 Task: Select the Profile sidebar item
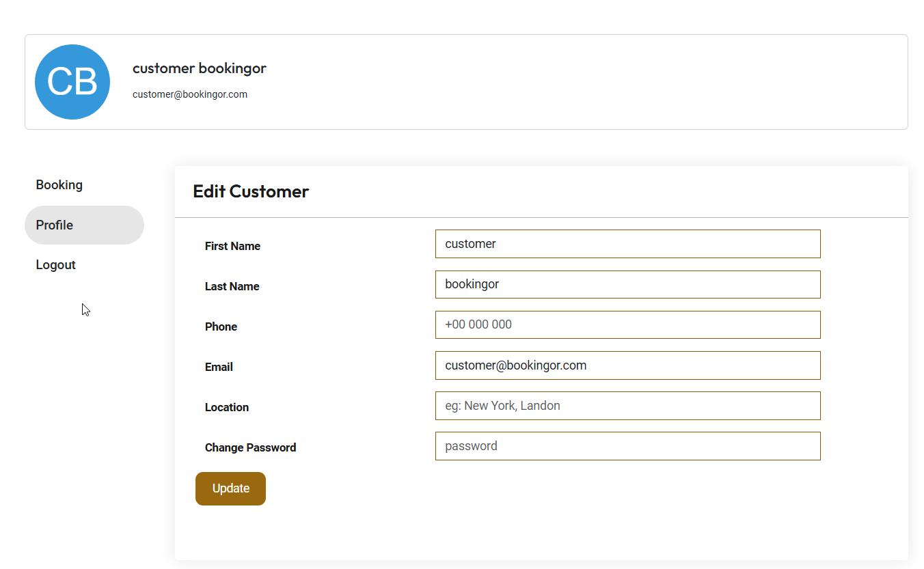[84, 225]
